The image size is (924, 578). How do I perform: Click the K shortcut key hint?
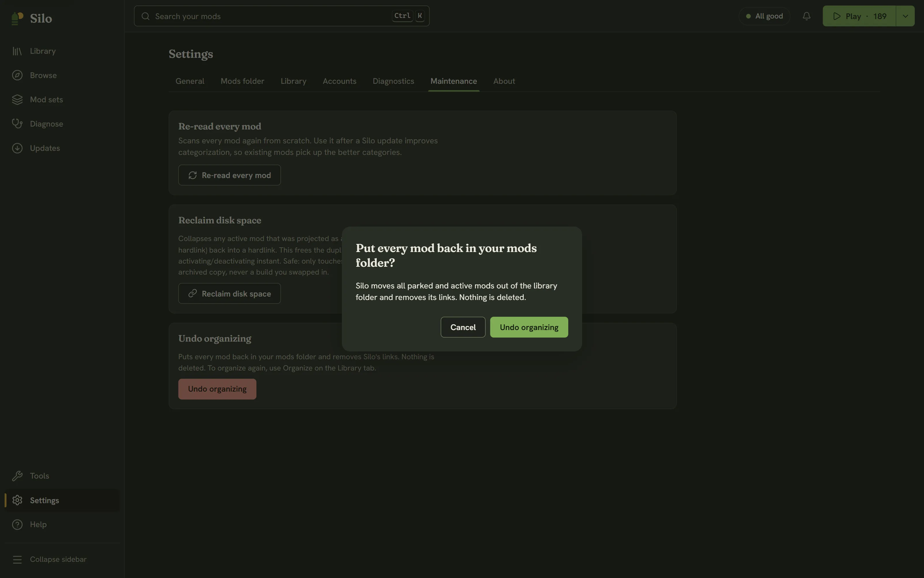(420, 16)
